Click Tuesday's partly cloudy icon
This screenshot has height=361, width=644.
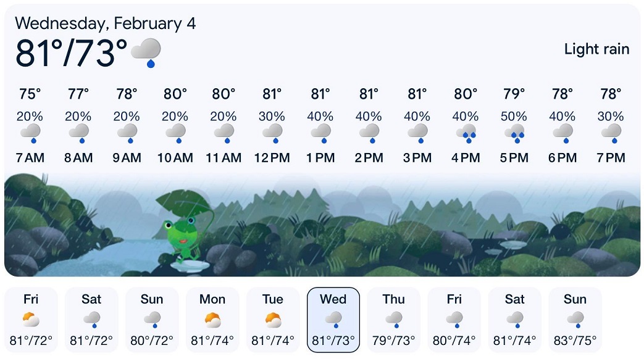click(272, 321)
